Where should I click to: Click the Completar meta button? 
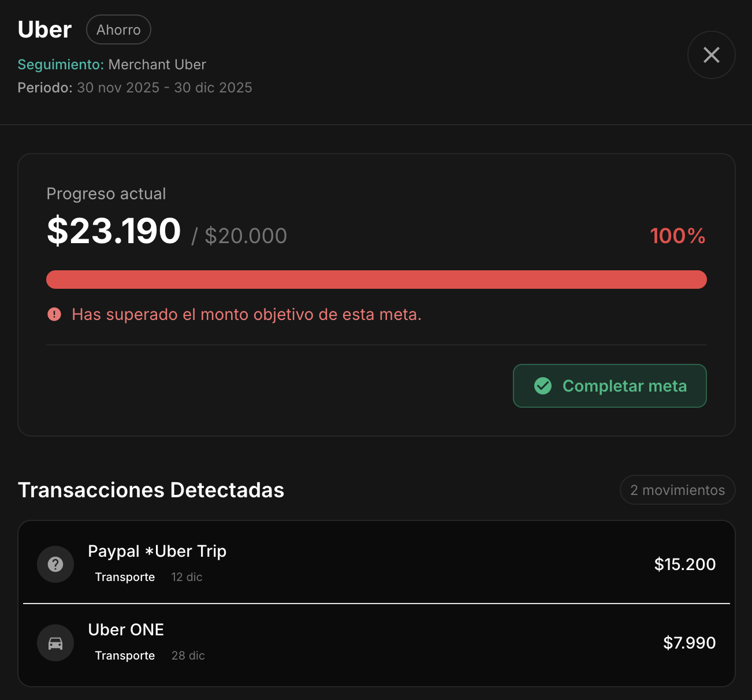click(609, 386)
